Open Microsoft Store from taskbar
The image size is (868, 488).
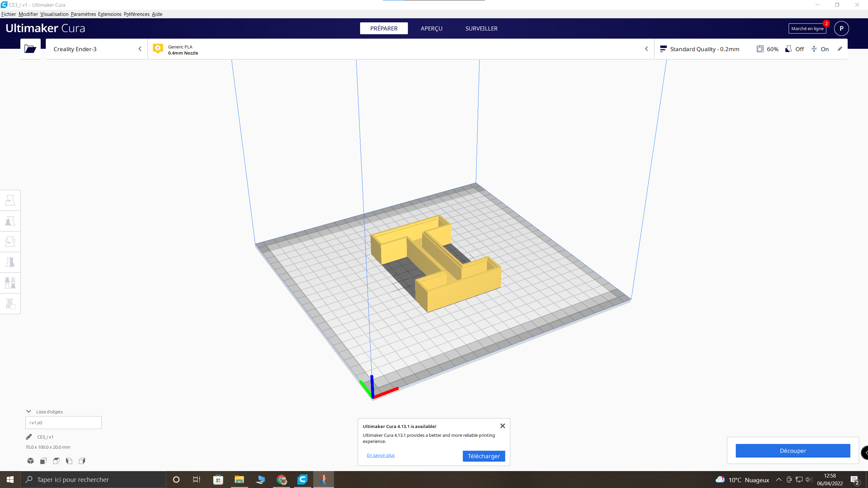(218, 480)
